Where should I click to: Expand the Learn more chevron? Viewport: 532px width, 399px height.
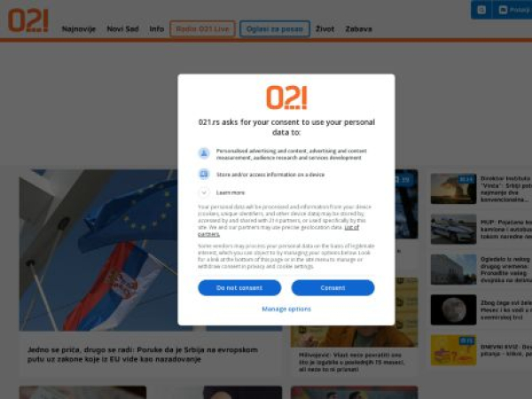tap(204, 192)
